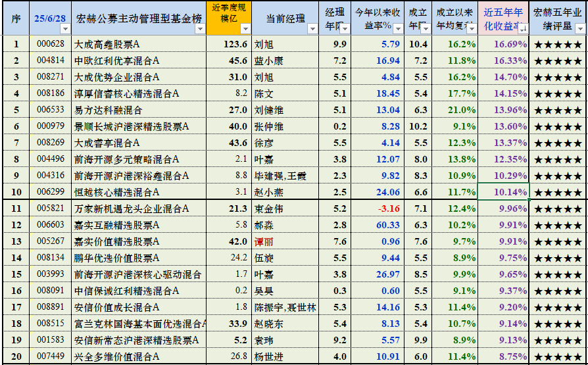Open filter dropdown for 经理年限 column
Viewport: 588px width, 365px height.
coord(345,29)
